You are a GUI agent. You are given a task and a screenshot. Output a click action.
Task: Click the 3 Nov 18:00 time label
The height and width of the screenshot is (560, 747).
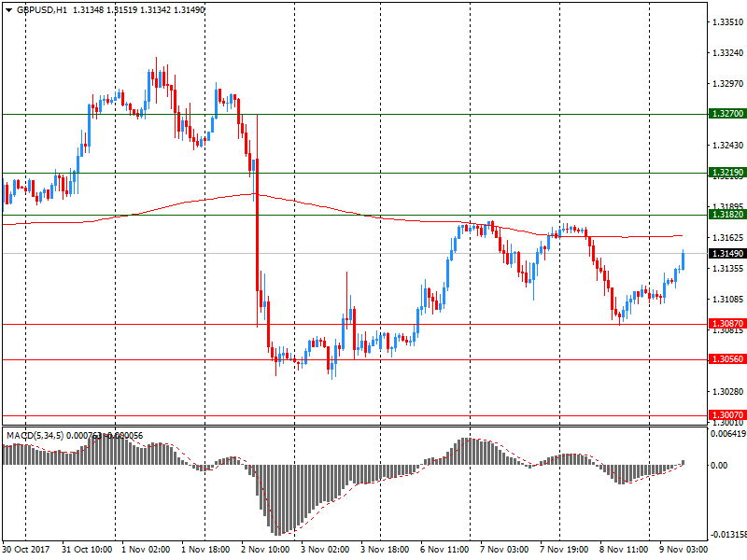[x=385, y=550]
